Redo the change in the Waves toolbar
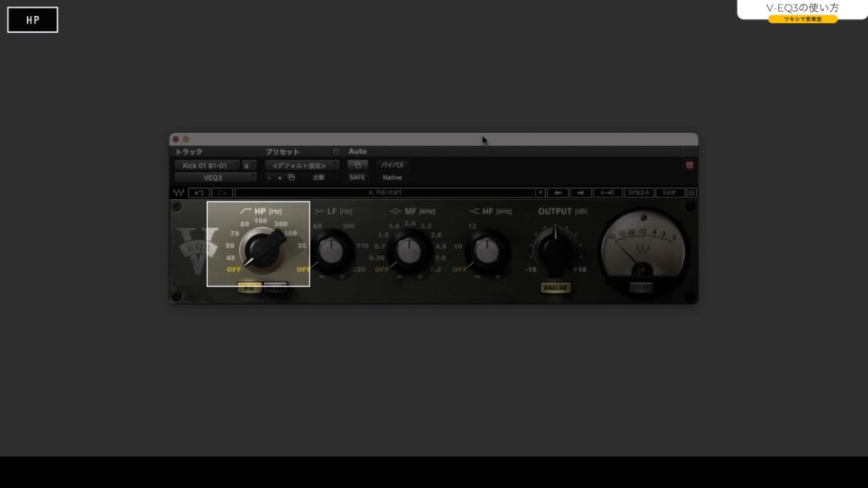Screen dimensions: 868x488 pos(222,192)
